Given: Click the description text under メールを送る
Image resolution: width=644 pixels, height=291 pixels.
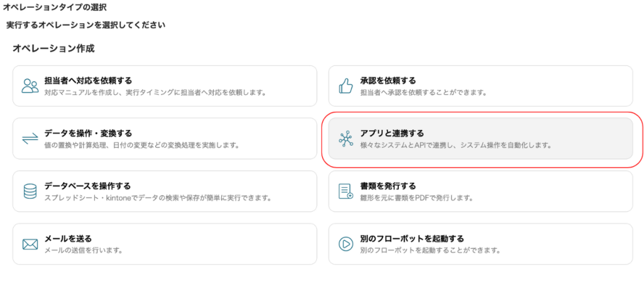Looking at the screenshot, I should pyautogui.click(x=84, y=250).
